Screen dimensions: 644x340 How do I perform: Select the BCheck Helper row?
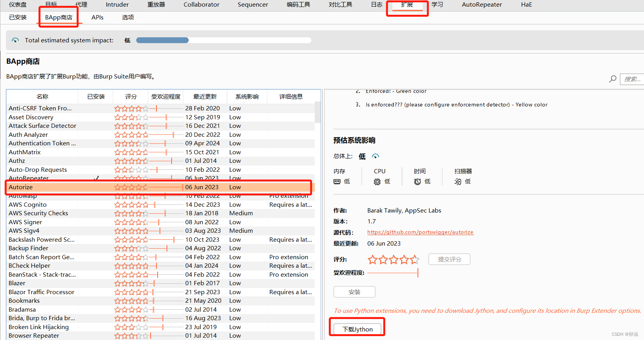click(x=161, y=265)
